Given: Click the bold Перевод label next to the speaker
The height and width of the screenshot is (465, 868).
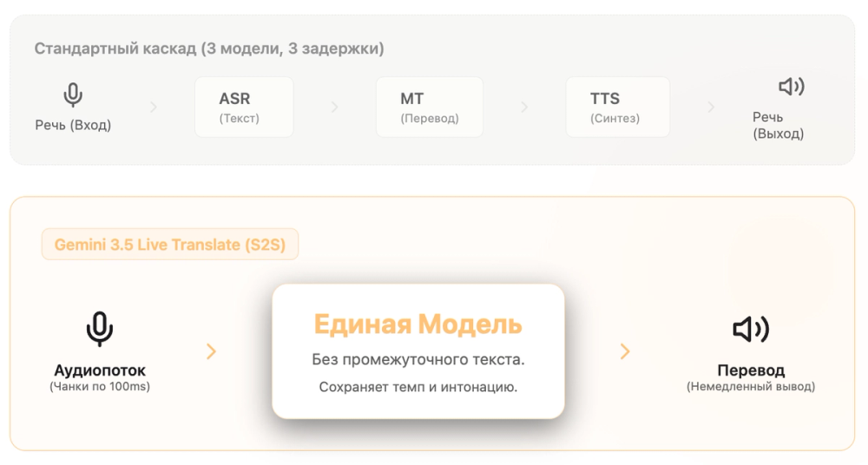Looking at the screenshot, I should [751, 370].
